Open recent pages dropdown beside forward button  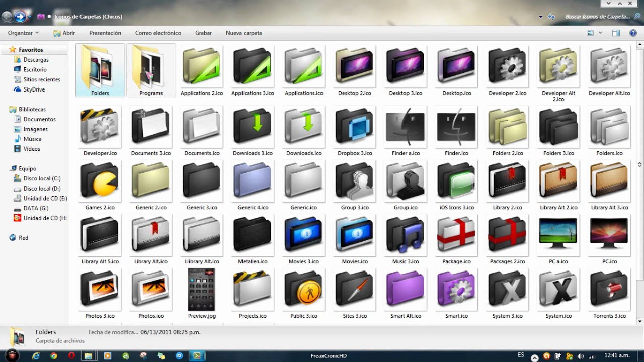(x=29, y=17)
